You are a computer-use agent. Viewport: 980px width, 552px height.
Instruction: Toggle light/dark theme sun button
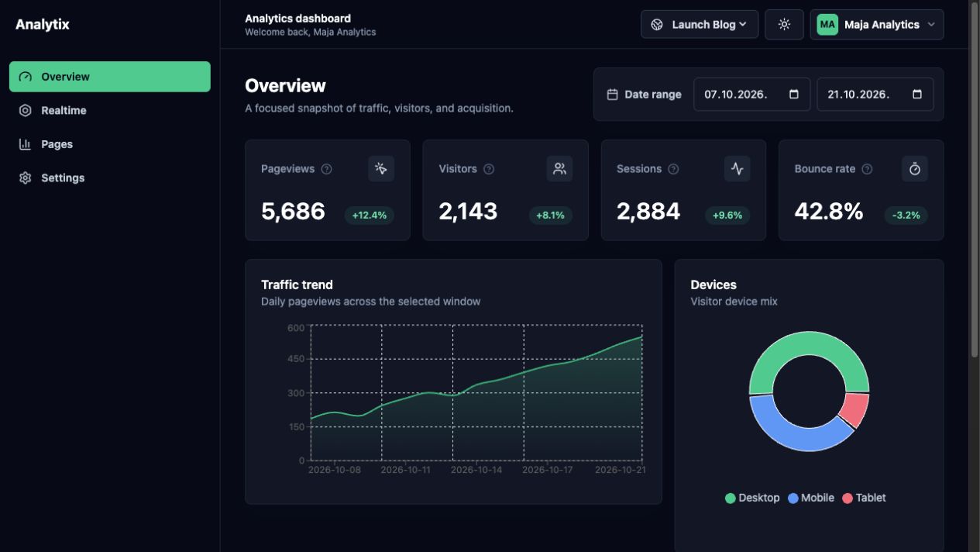pyautogui.click(x=784, y=24)
